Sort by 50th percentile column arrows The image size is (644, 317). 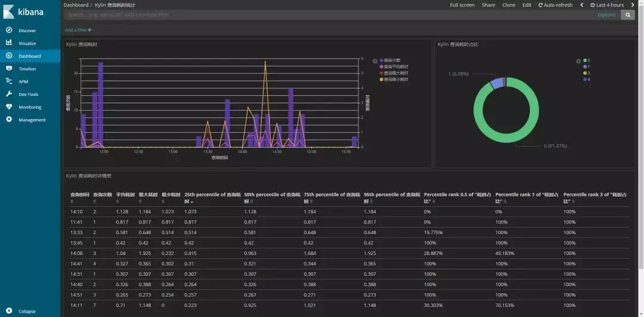pos(252,201)
